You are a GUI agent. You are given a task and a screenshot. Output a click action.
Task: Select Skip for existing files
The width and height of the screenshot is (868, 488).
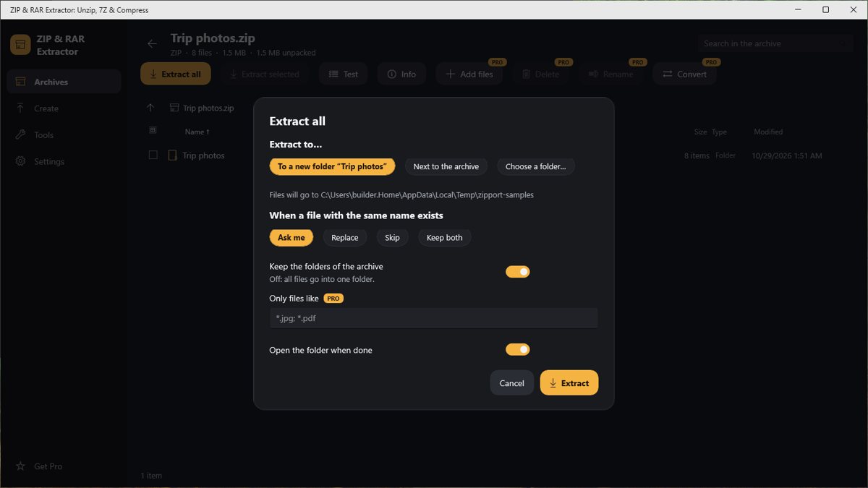point(392,237)
